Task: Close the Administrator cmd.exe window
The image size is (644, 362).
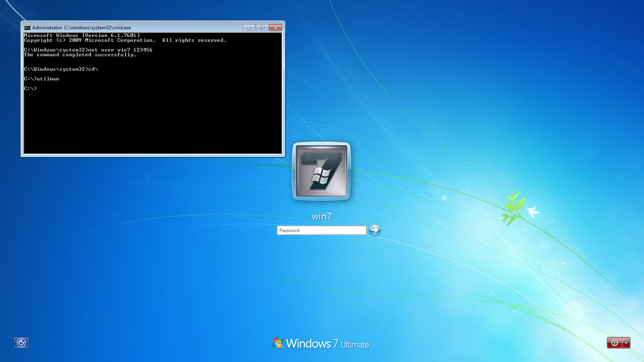Action: 275,28
